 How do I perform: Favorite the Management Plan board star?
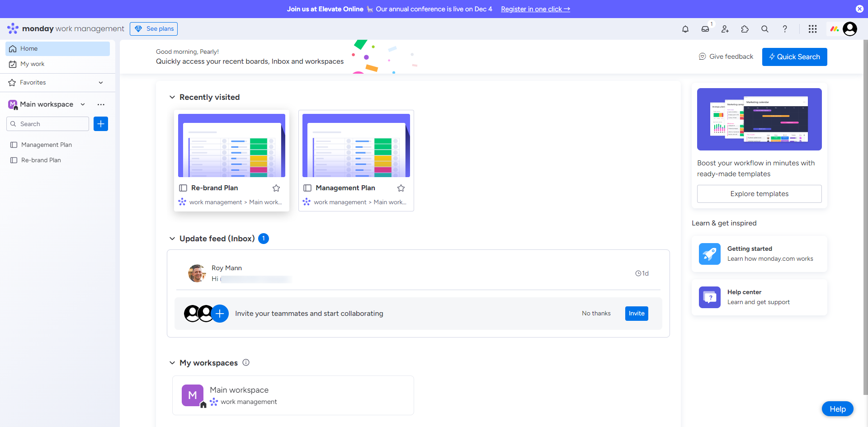click(x=401, y=188)
